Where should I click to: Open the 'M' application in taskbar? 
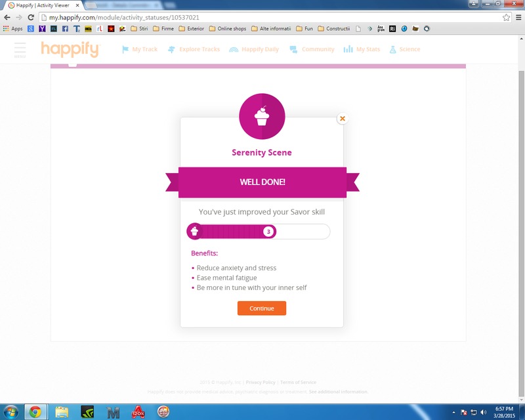(x=113, y=413)
